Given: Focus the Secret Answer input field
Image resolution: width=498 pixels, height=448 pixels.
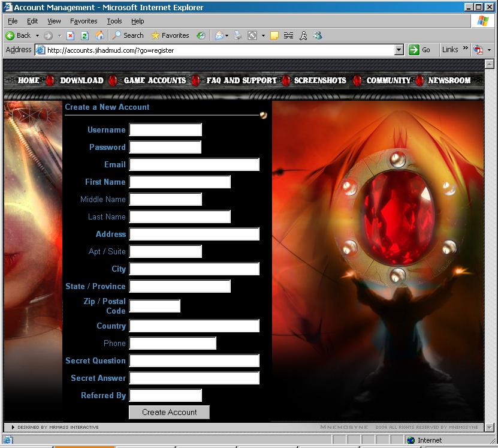Looking at the screenshot, I should [194, 378].
